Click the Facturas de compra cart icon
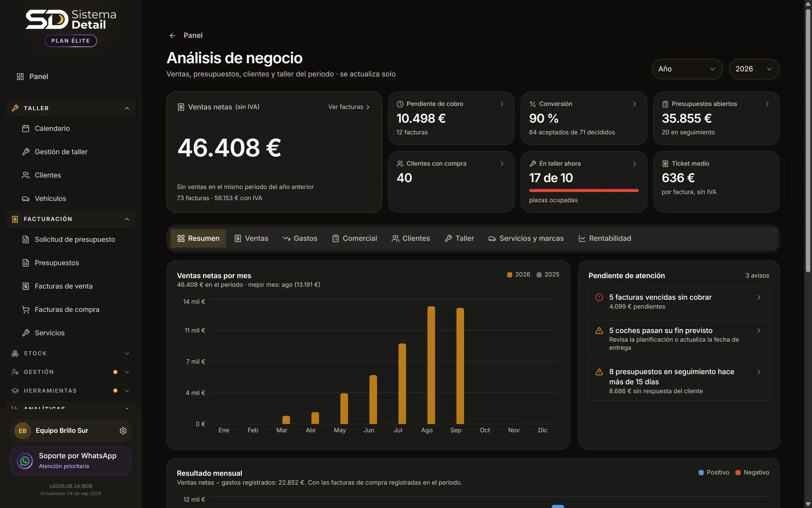This screenshot has width=812, height=508. point(26,310)
